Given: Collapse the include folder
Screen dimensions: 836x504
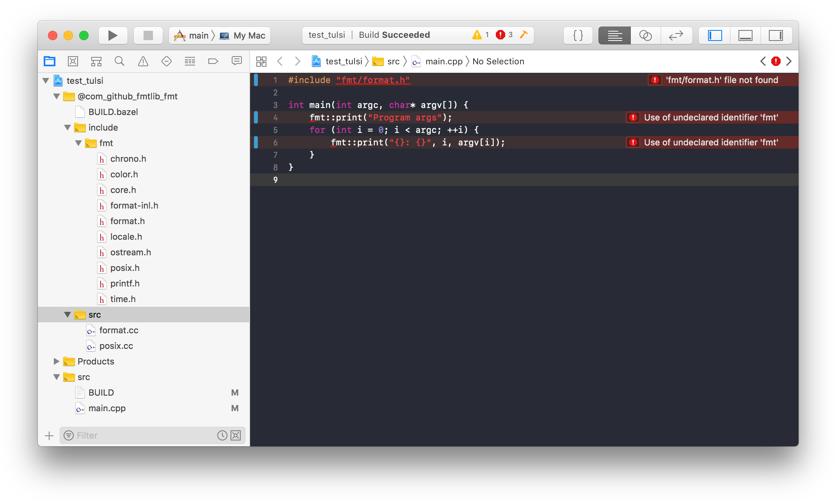Looking at the screenshot, I should (67, 127).
